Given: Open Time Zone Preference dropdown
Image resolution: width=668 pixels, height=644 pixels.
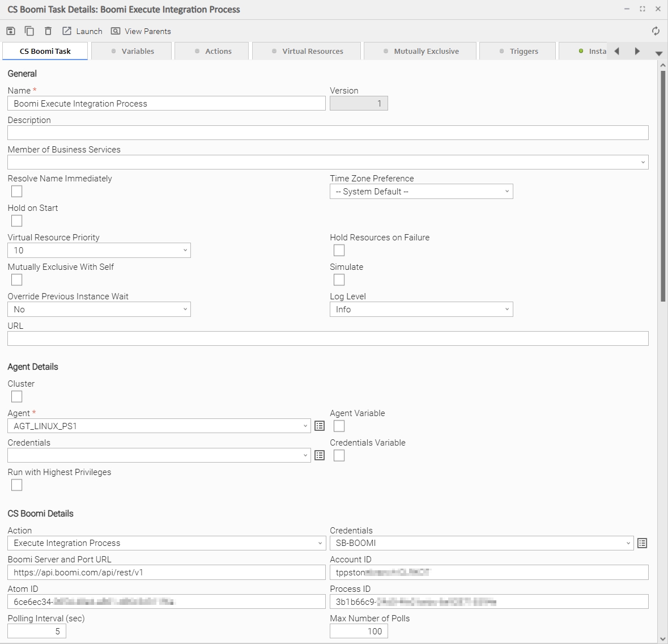Looking at the screenshot, I should click(x=422, y=192).
